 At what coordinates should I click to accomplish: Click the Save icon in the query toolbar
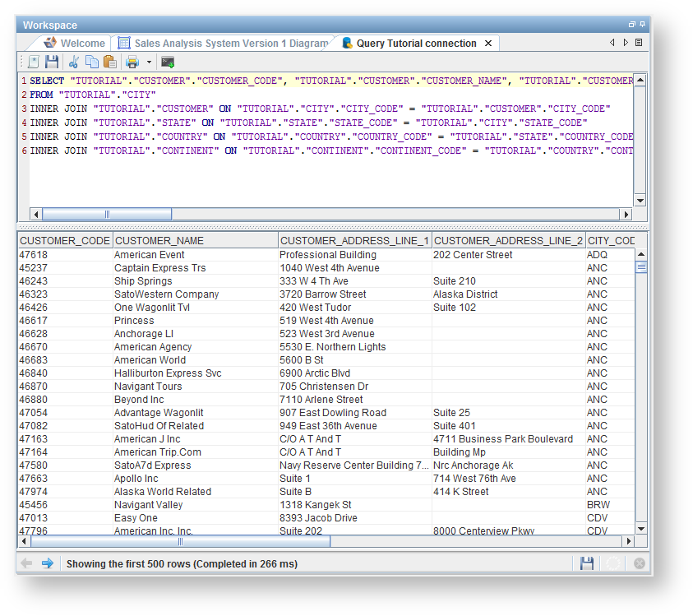pos(52,62)
